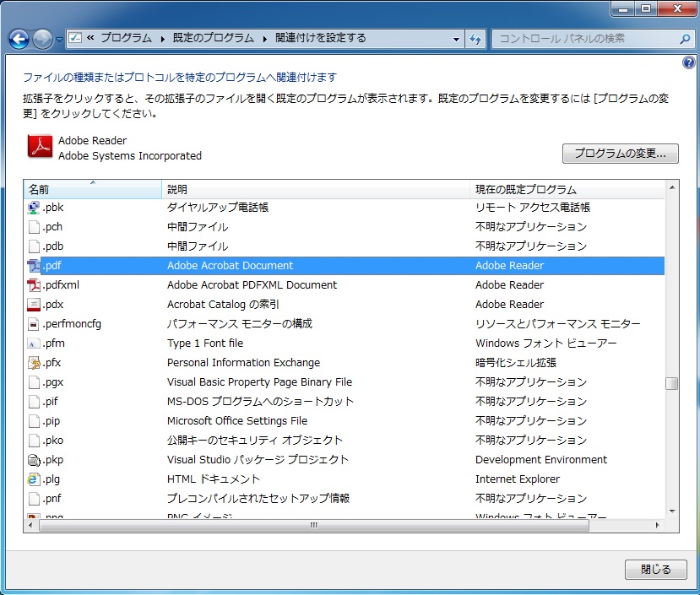Click the 閉じる button

(x=655, y=570)
